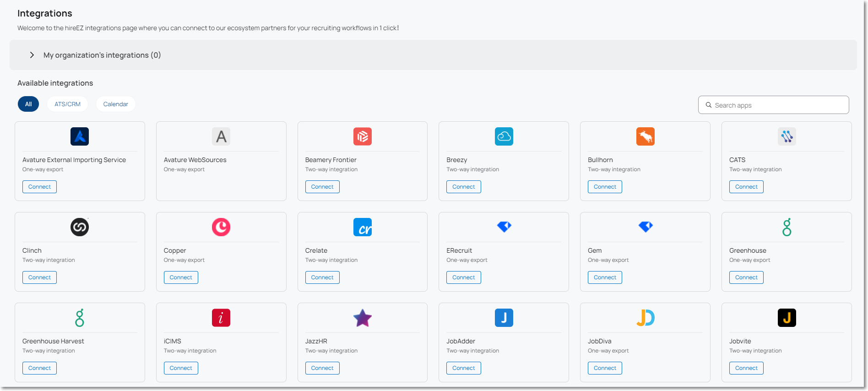Connect the JobAdder integration

(x=464, y=368)
